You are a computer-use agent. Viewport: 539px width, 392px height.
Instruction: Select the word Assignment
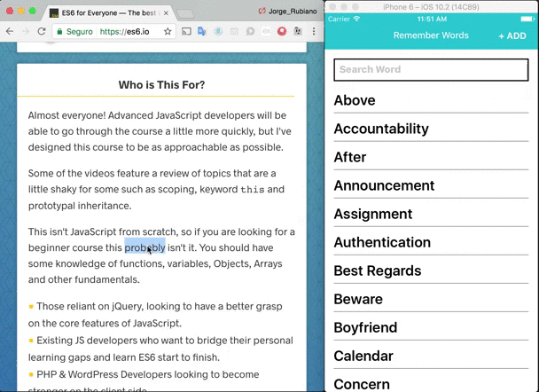click(431, 215)
